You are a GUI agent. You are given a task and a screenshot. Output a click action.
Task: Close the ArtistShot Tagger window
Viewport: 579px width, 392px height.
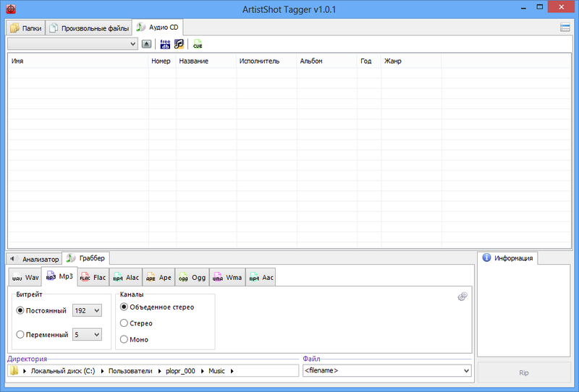tap(562, 7)
